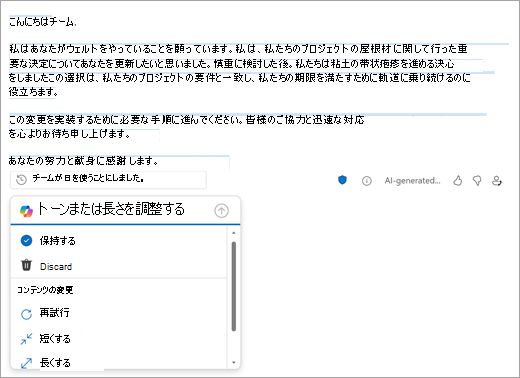Click the Copilot logo icon

tap(26, 211)
